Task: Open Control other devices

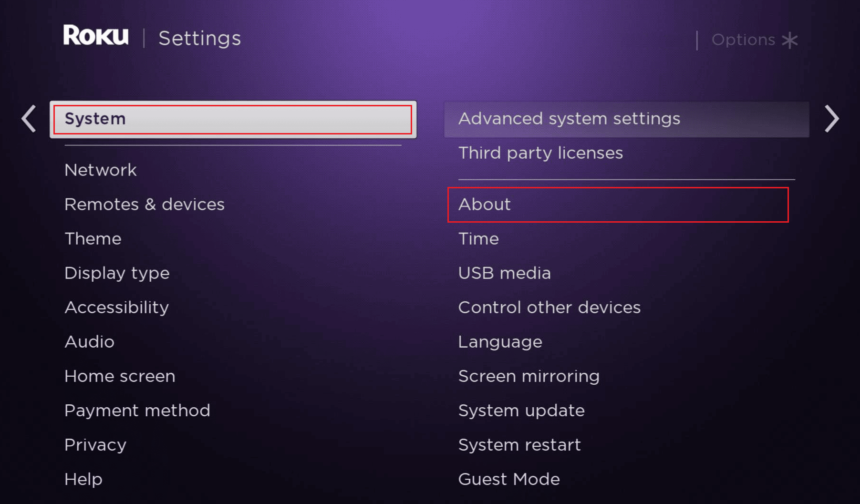Action: coord(549,308)
